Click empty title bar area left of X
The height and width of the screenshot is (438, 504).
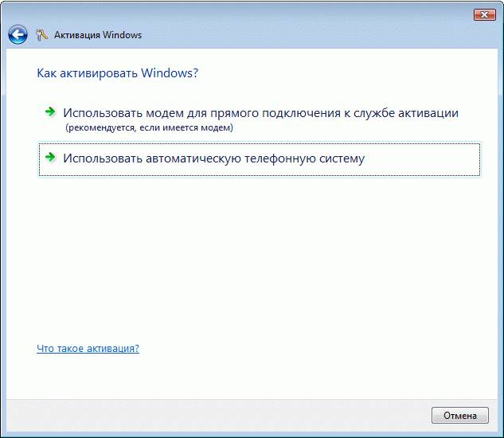click(318, 14)
